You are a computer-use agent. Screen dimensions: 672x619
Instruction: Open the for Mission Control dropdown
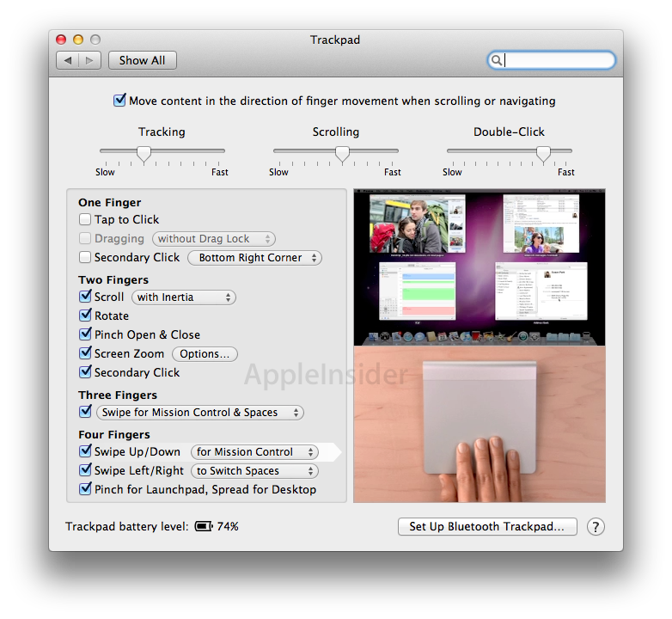click(x=254, y=452)
